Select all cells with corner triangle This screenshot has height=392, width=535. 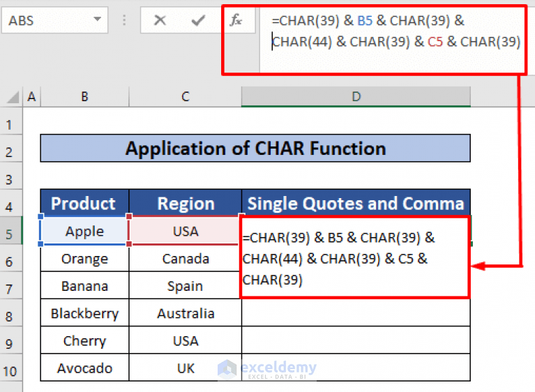(13, 97)
